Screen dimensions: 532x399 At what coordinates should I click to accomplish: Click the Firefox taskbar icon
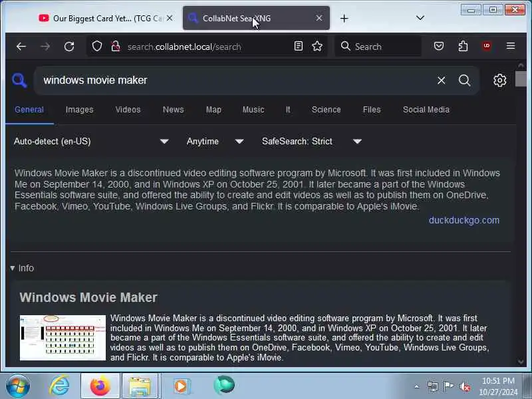click(100, 386)
